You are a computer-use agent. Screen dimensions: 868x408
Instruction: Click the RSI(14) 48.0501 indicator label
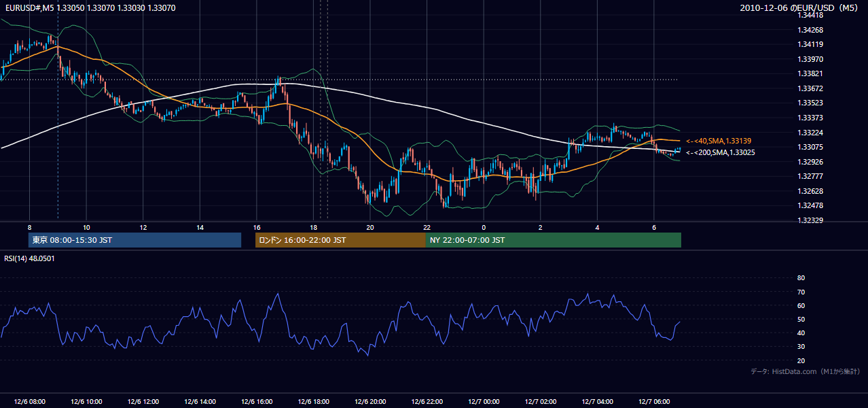[x=29, y=258]
